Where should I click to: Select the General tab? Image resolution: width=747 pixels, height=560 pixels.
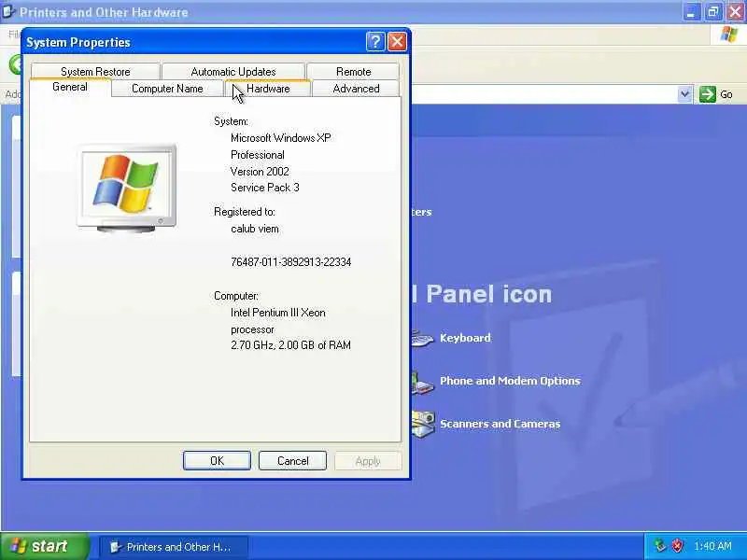[x=70, y=87]
